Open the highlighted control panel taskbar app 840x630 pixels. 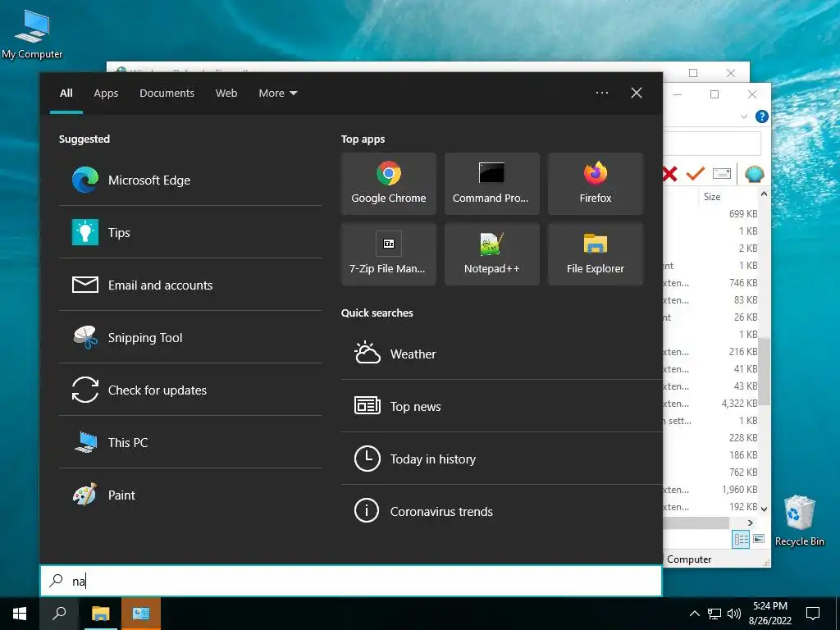(x=141, y=614)
